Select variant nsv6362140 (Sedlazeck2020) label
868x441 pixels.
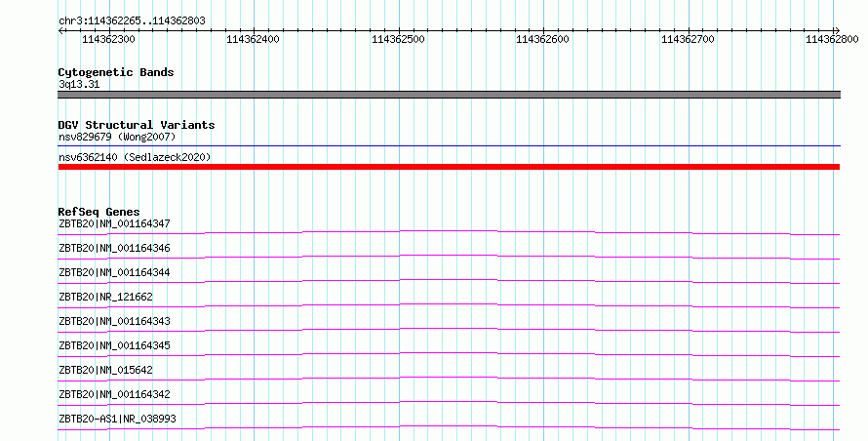tap(135, 157)
